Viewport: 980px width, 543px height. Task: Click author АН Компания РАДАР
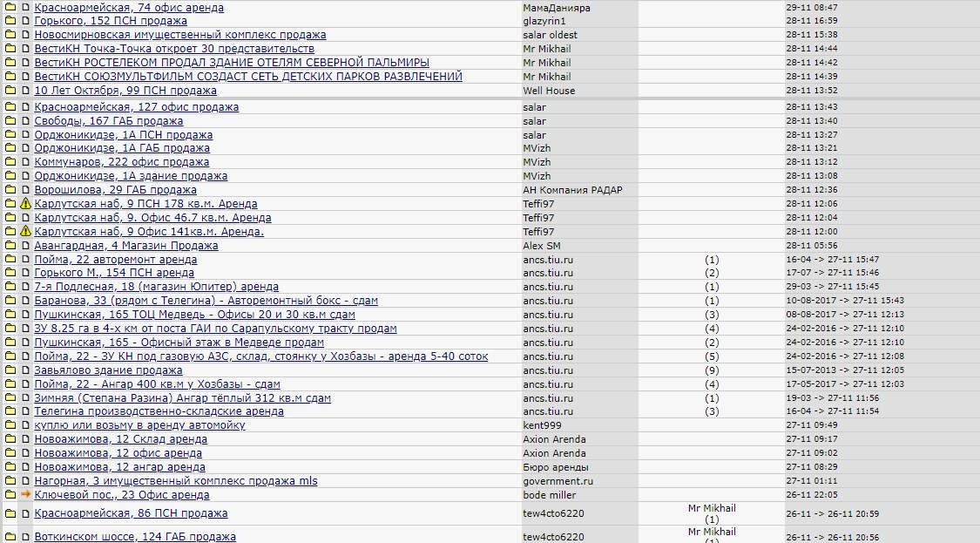click(x=572, y=189)
